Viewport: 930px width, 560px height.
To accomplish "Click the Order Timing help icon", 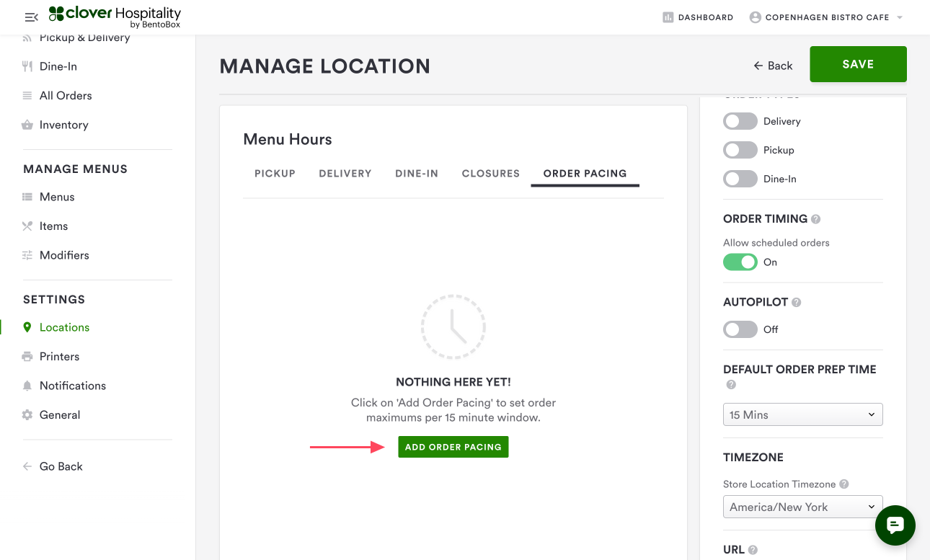I will click(x=816, y=219).
